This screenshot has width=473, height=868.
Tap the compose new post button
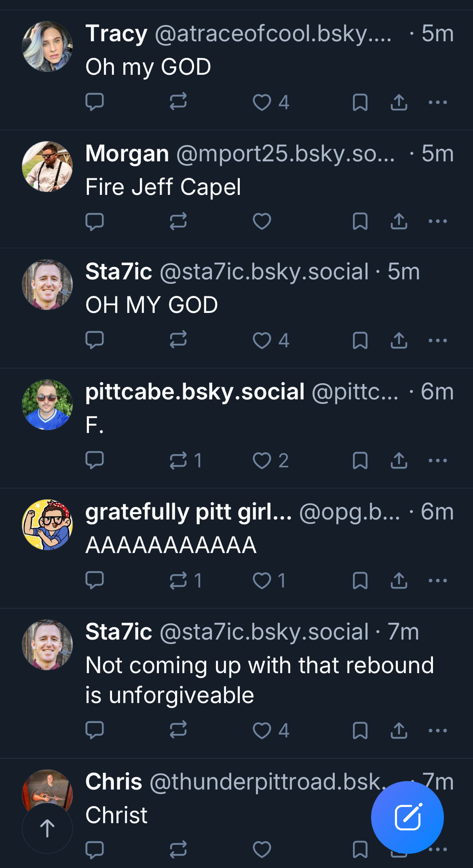(x=407, y=817)
